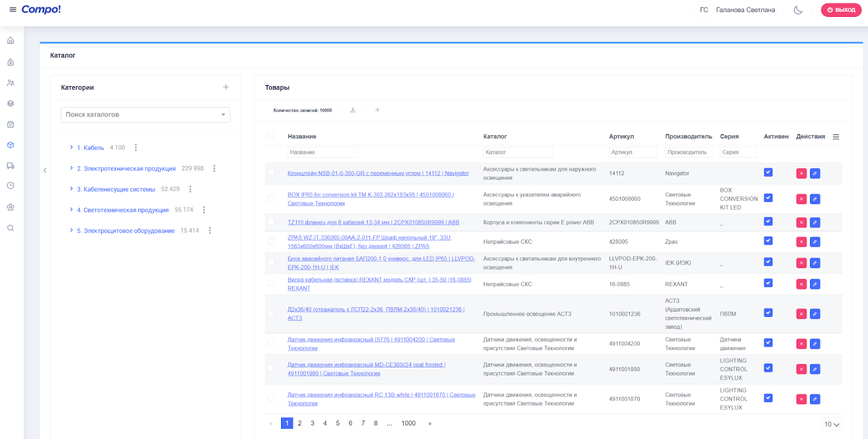Click the Серия filter input field
868x439 pixels.
[738, 152]
